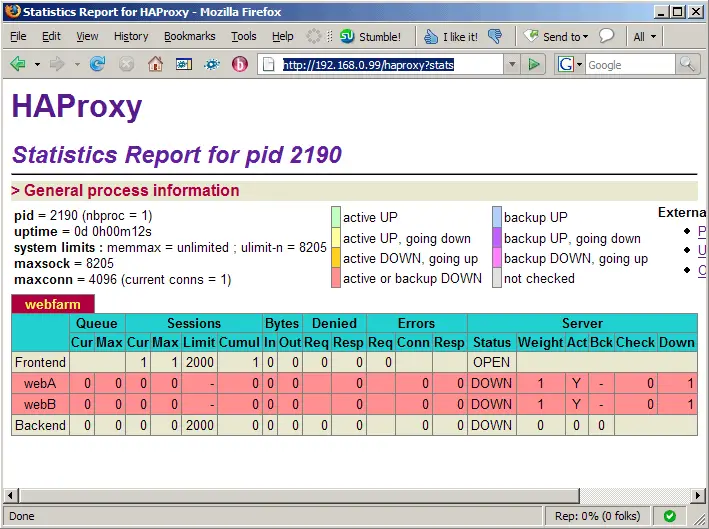
Task: Open the Bookmarks menu
Action: click(x=189, y=36)
